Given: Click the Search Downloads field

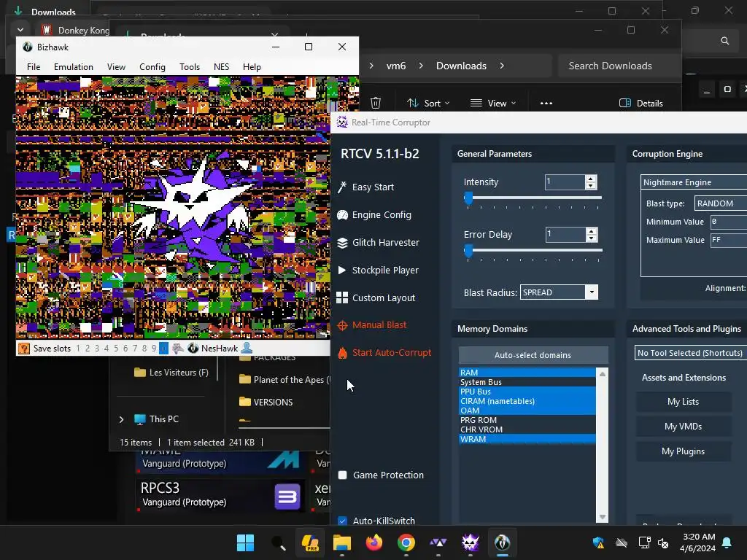Looking at the screenshot, I should 619,66.
